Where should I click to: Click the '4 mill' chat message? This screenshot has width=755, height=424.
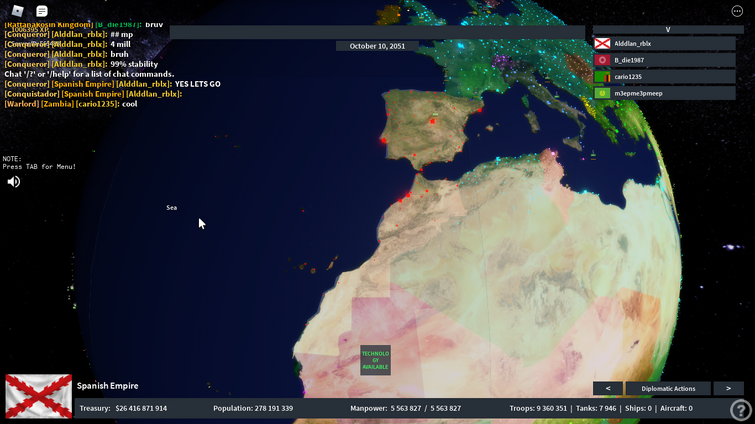(x=120, y=44)
